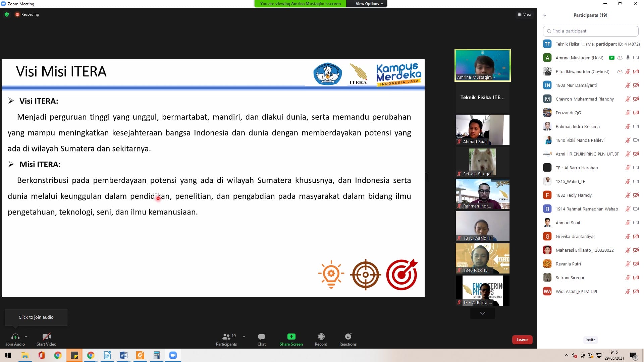Click the Find a participant search field
This screenshot has width=644, height=362.
tap(590, 31)
